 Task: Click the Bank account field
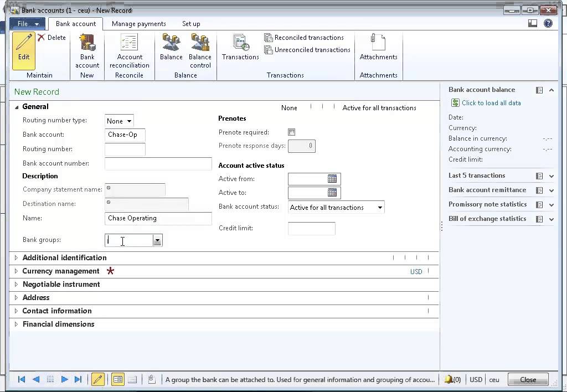tap(125, 135)
